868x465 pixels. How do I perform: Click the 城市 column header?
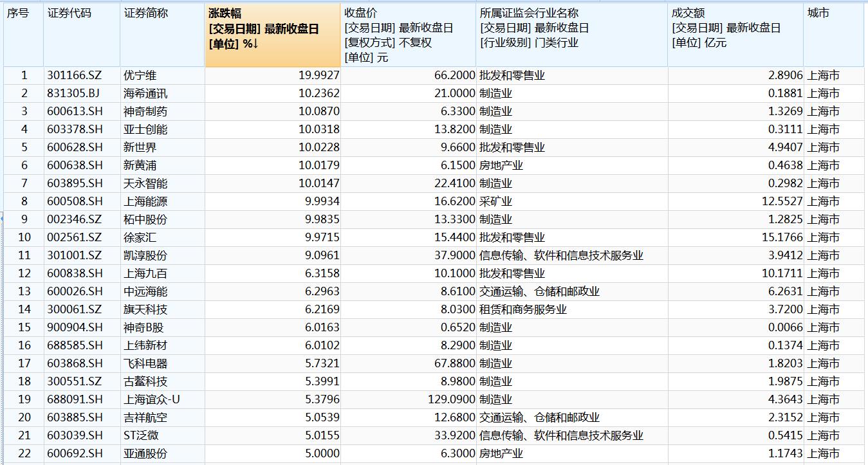[x=834, y=35]
